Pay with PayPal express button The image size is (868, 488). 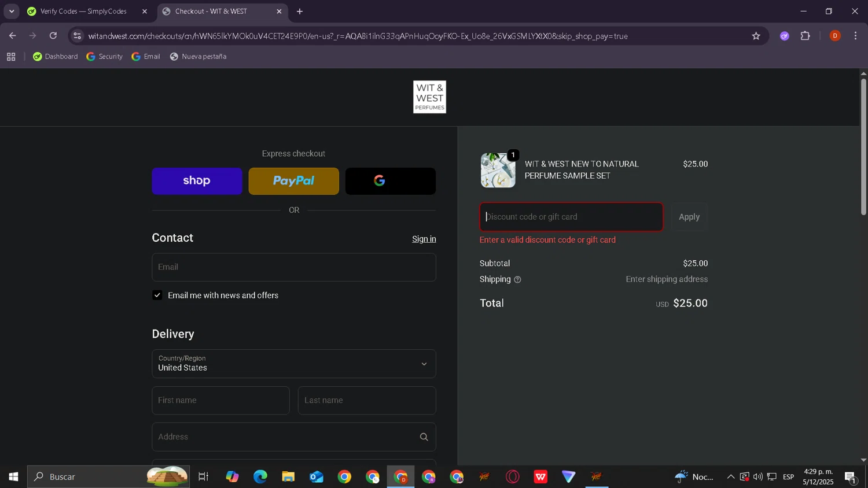(293, 181)
